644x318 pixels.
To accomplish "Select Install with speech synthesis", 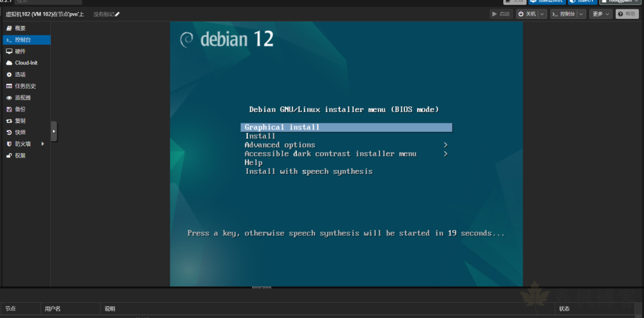I will [309, 171].
